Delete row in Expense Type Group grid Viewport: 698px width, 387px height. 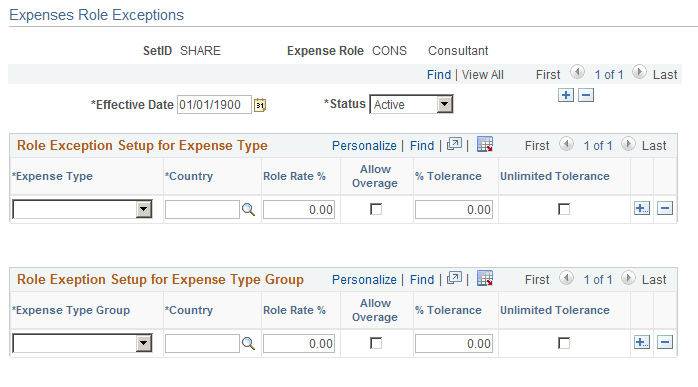[665, 342]
